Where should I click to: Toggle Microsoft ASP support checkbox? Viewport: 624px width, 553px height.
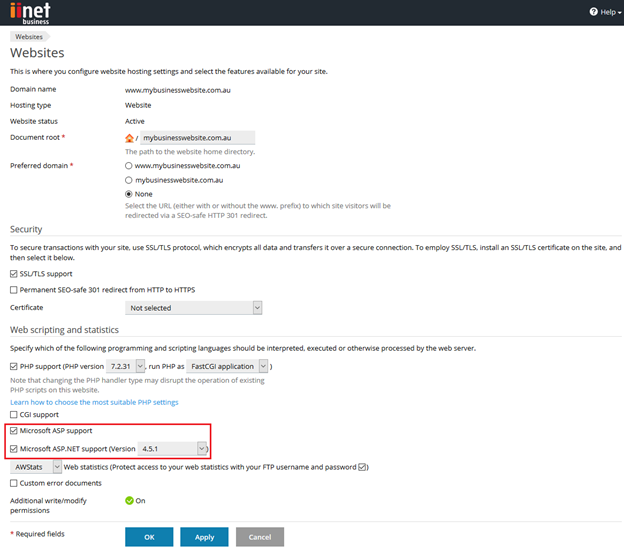pos(14,430)
